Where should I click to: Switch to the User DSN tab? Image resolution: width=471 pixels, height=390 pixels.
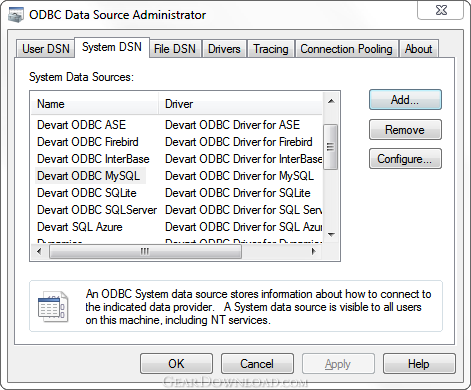tap(46, 49)
